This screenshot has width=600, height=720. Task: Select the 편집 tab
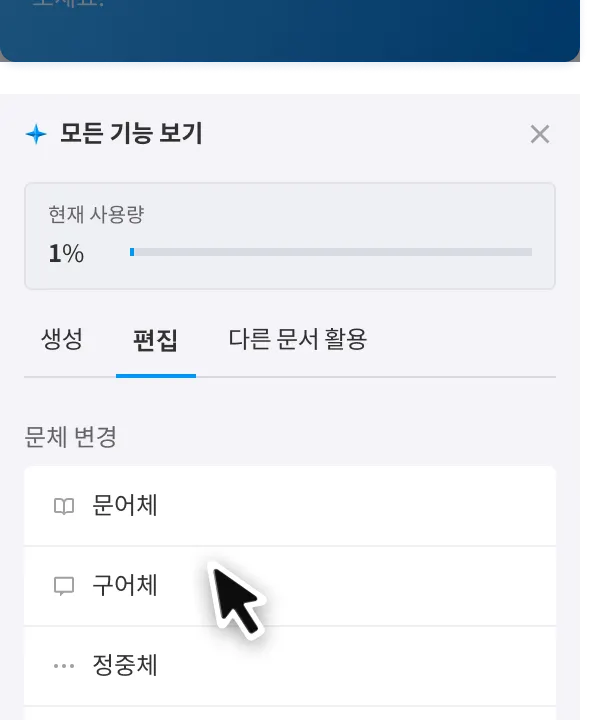(155, 340)
